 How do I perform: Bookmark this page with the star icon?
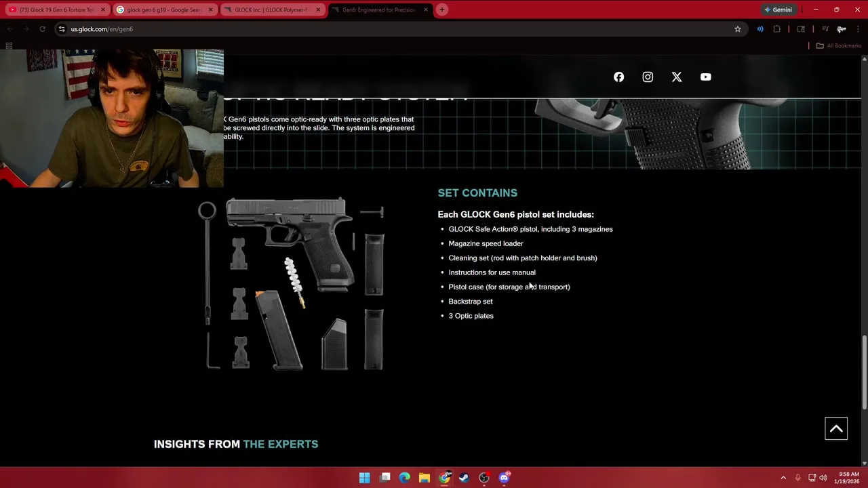738,29
